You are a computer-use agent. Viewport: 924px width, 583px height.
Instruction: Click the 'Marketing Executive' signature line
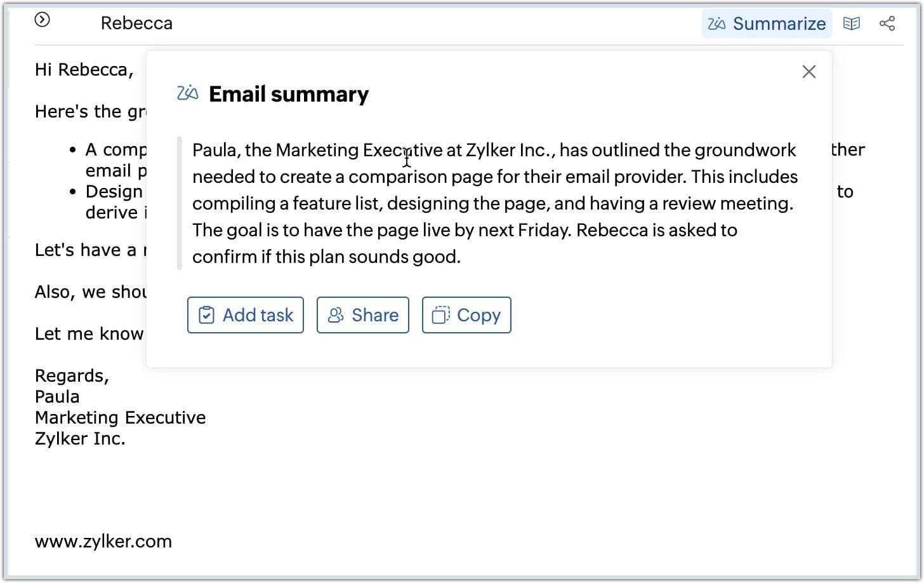[121, 417]
